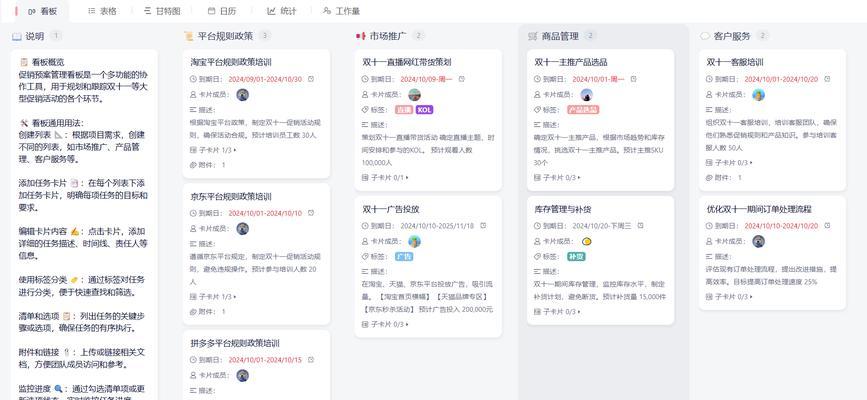Click member avatar on 双十一主推产品选品 card
The width and height of the screenshot is (867, 400).
[586, 95]
